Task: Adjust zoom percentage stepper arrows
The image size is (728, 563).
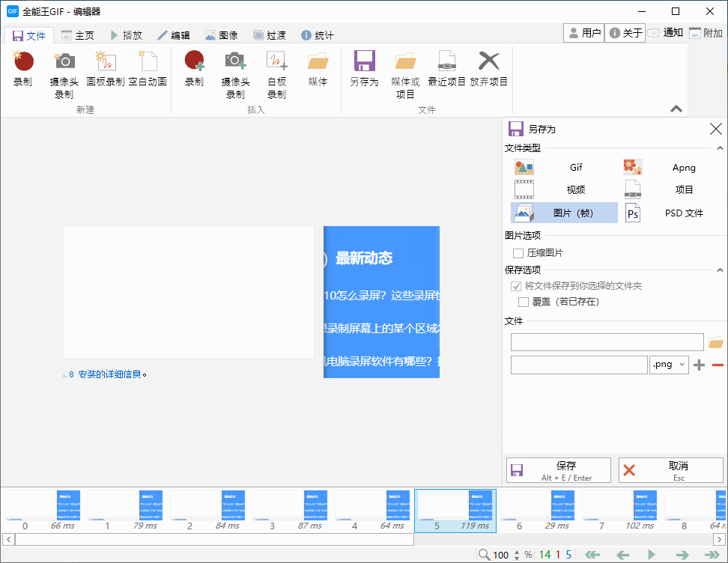Action: pos(517,555)
